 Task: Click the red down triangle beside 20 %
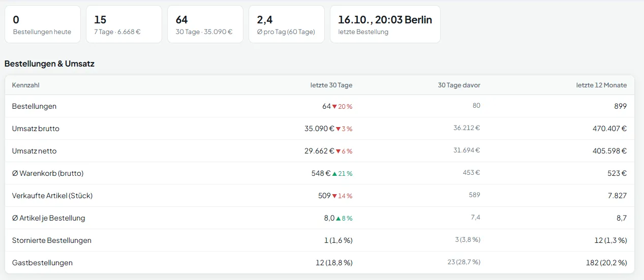click(x=334, y=106)
